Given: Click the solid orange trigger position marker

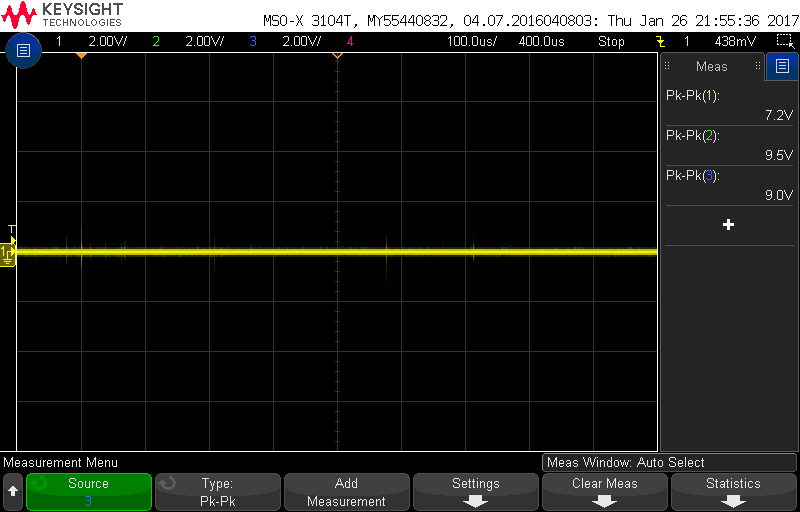Looking at the screenshot, I should (x=81, y=55).
